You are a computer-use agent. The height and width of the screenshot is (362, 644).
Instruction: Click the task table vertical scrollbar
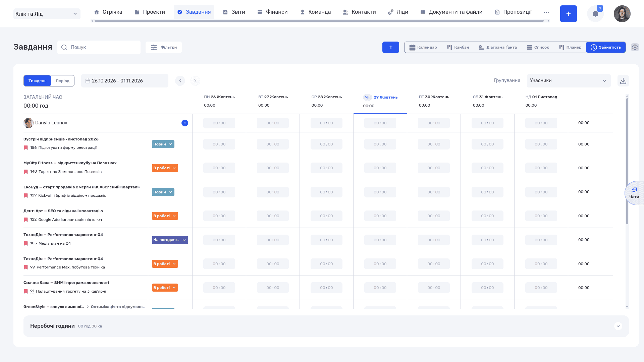click(x=627, y=161)
